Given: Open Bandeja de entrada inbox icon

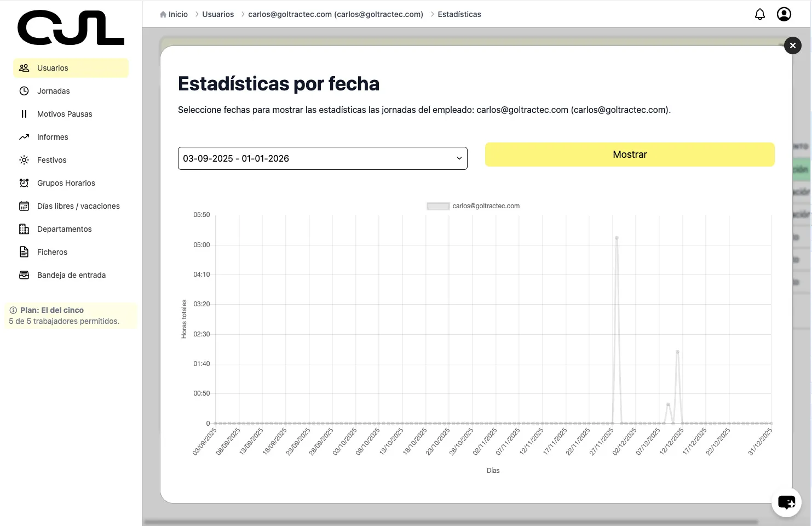Looking at the screenshot, I should point(24,275).
